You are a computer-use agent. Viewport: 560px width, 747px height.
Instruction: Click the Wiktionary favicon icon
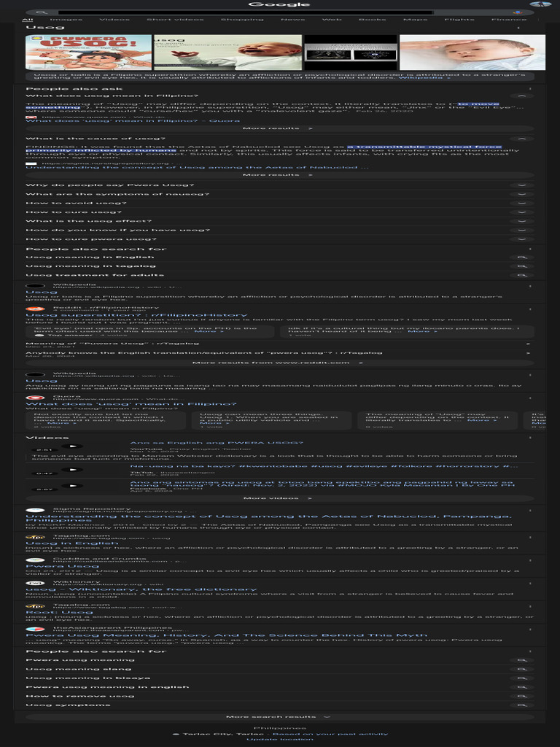coord(35,583)
